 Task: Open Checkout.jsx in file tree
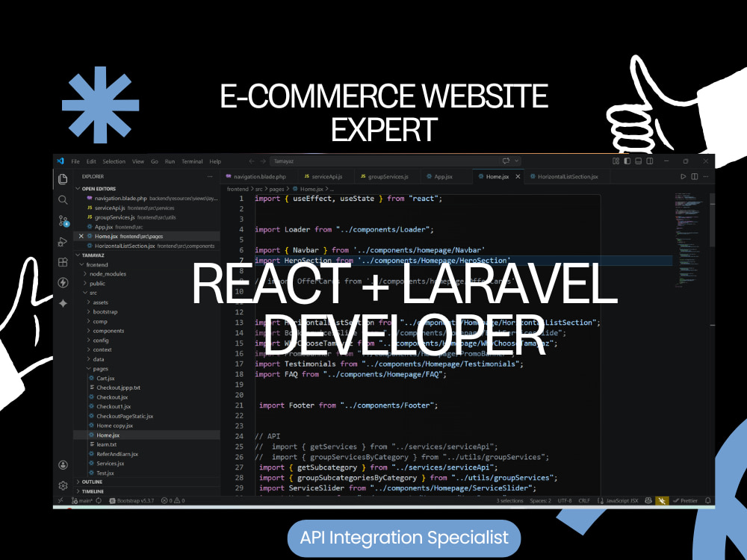point(112,397)
